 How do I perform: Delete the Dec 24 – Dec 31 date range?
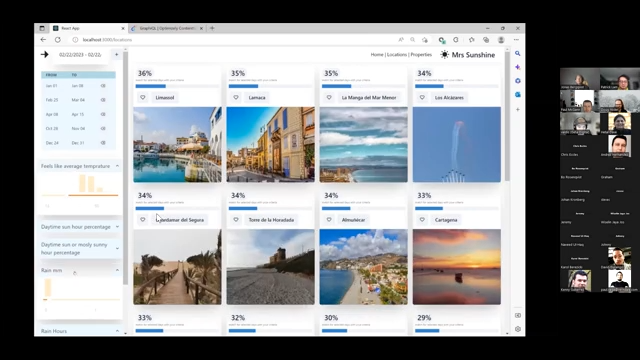[103, 143]
